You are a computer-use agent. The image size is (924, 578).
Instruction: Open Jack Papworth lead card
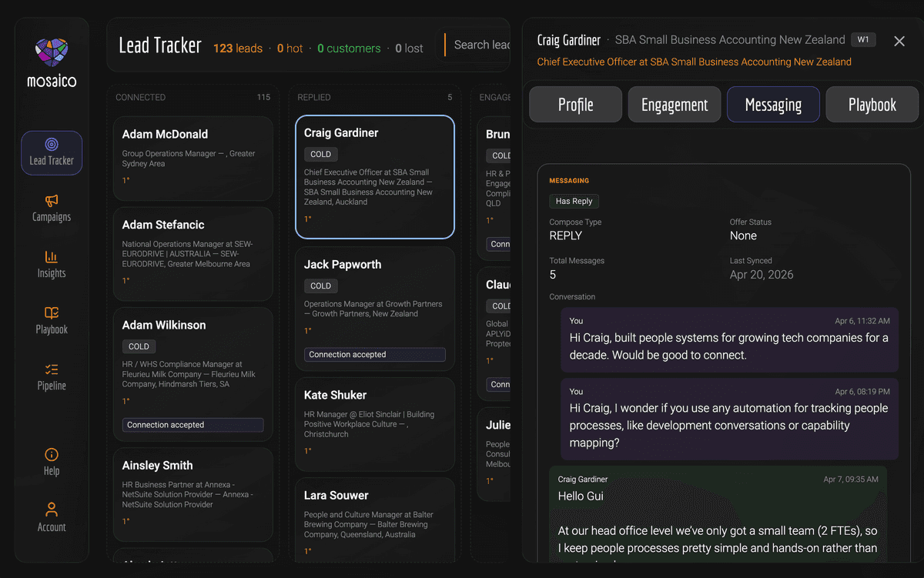[x=375, y=309]
